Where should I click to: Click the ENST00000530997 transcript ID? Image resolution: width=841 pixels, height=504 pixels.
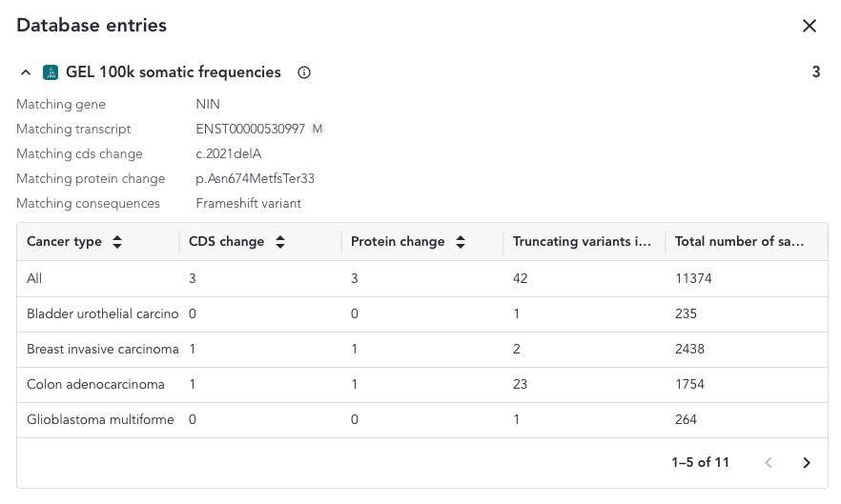click(x=250, y=130)
